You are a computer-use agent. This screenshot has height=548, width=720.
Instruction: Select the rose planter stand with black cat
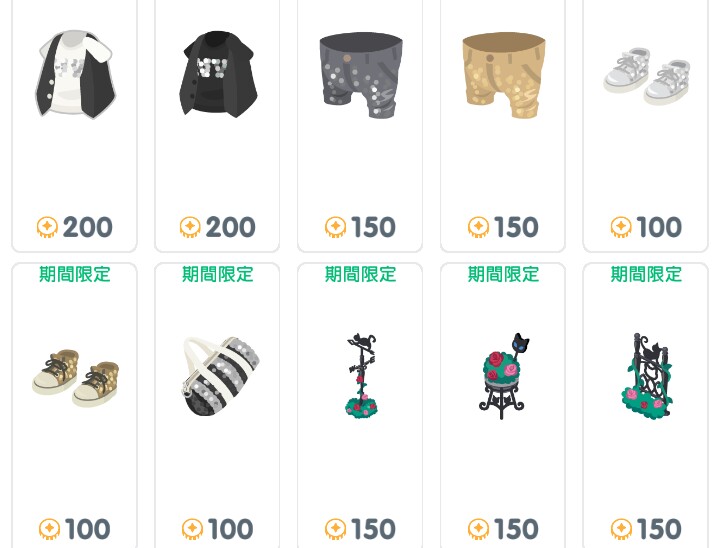(x=505, y=376)
